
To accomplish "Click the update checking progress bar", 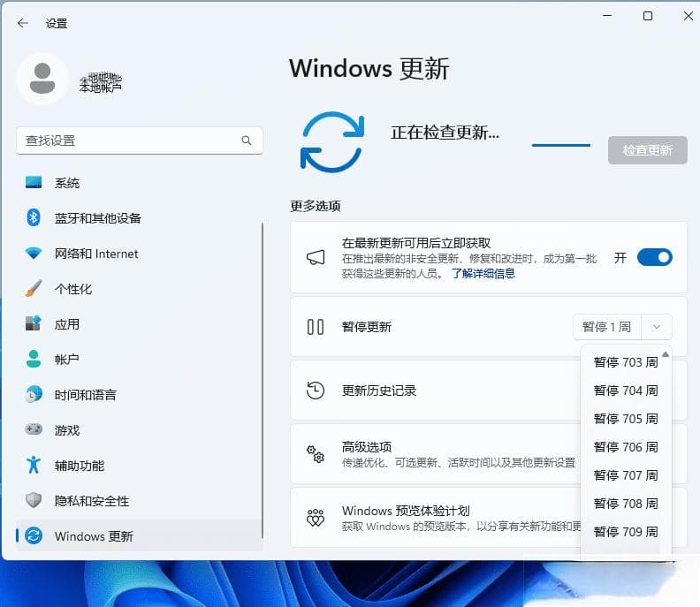I will click(560, 145).
